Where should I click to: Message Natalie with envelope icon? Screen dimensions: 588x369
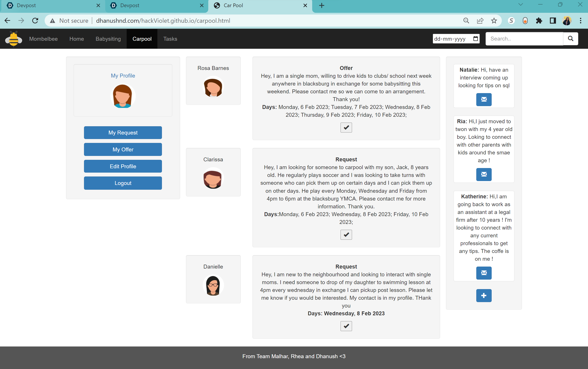[484, 99]
